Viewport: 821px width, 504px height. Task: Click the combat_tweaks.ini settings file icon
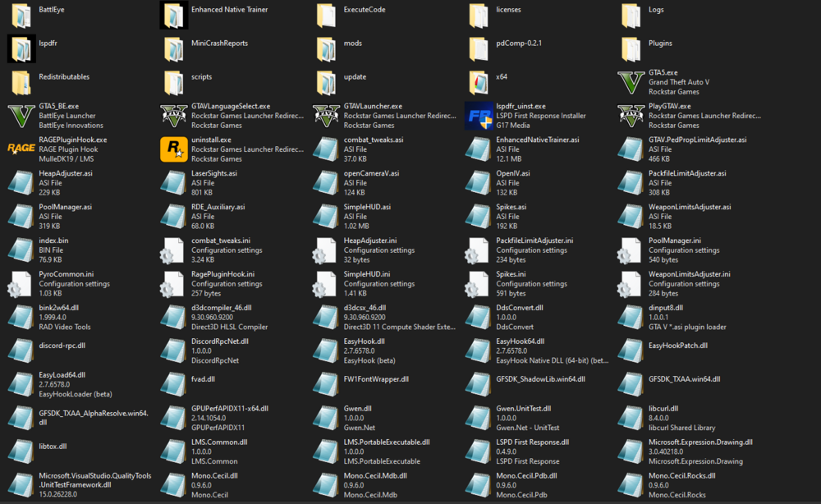172,250
